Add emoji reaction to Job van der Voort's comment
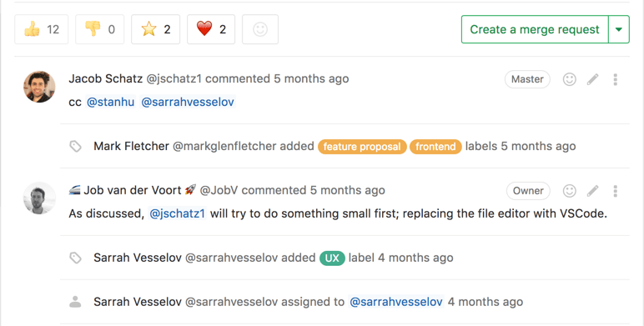The height and width of the screenshot is (326, 644). (x=569, y=191)
